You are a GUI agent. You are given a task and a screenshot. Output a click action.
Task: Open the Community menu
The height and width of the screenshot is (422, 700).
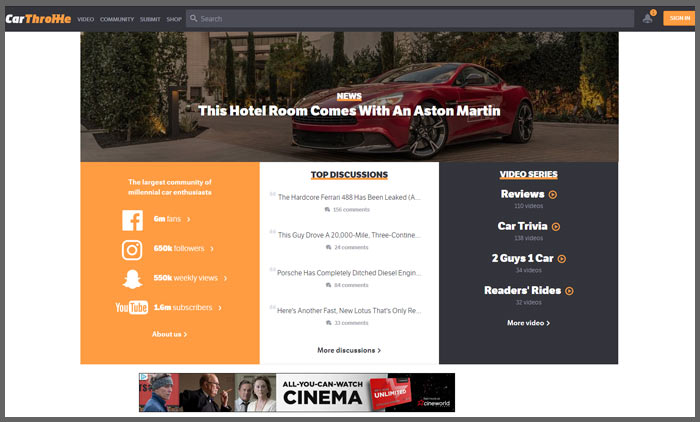[x=117, y=19]
